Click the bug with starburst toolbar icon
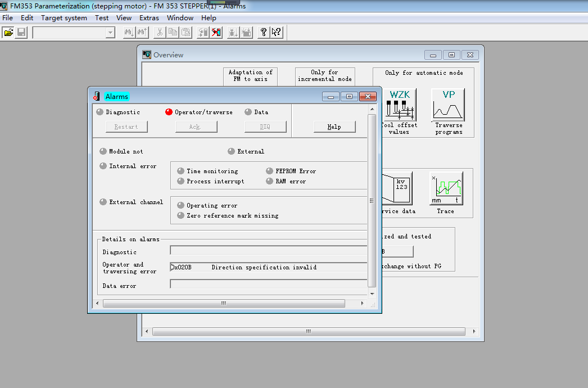Screen dimensions: 588x388 coord(246,32)
